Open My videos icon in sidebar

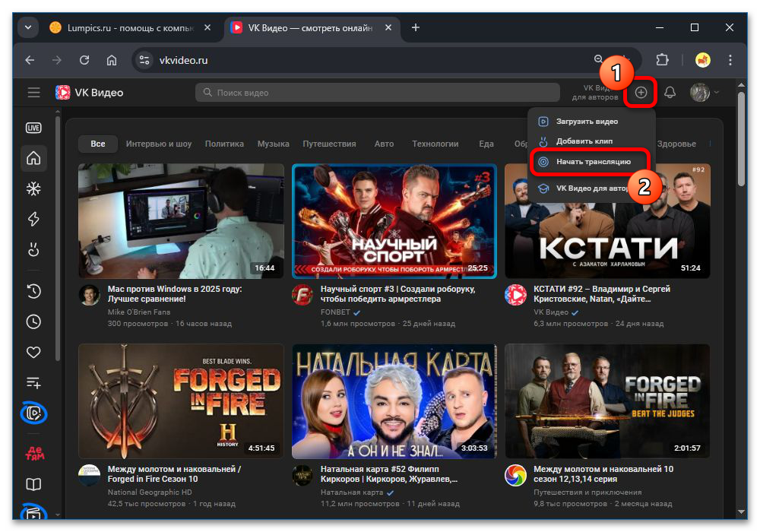tap(33, 413)
